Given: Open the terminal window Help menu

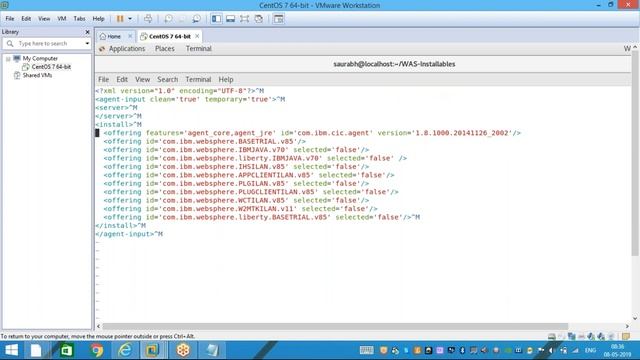Looking at the screenshot, I should coord(226,79).
